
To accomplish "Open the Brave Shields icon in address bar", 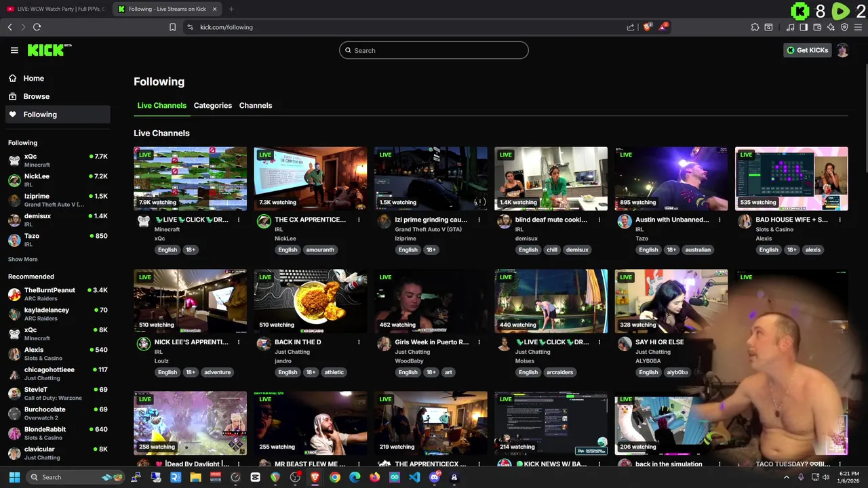I will point(648,27).
